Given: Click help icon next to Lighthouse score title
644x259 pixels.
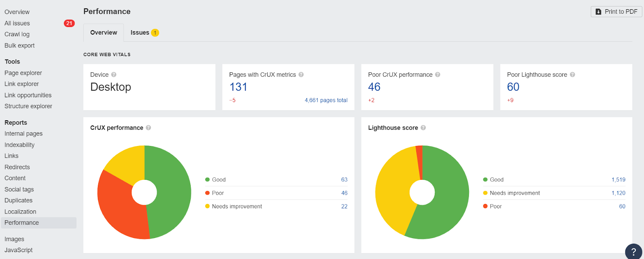Looking at the screenshot, I should pyautogui.click(x=423, y=128).
